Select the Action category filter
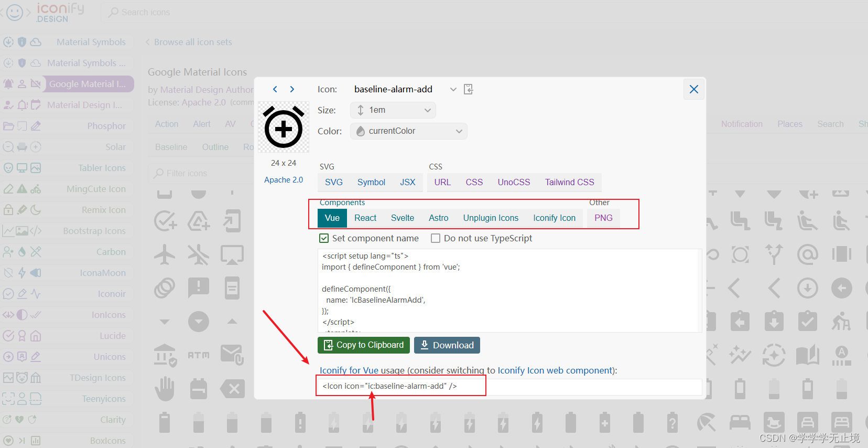868x448 pixels. point(167,124)
